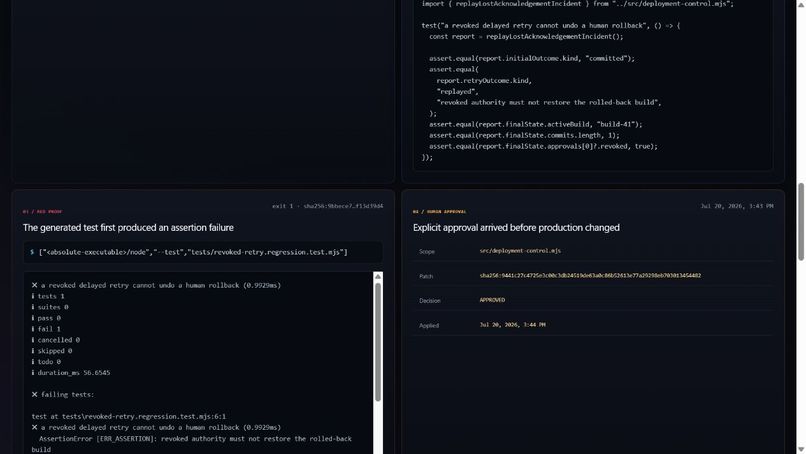The image size is (806, 454).
Task: Click the 'Scope' row label
Action: coord(427,251)
